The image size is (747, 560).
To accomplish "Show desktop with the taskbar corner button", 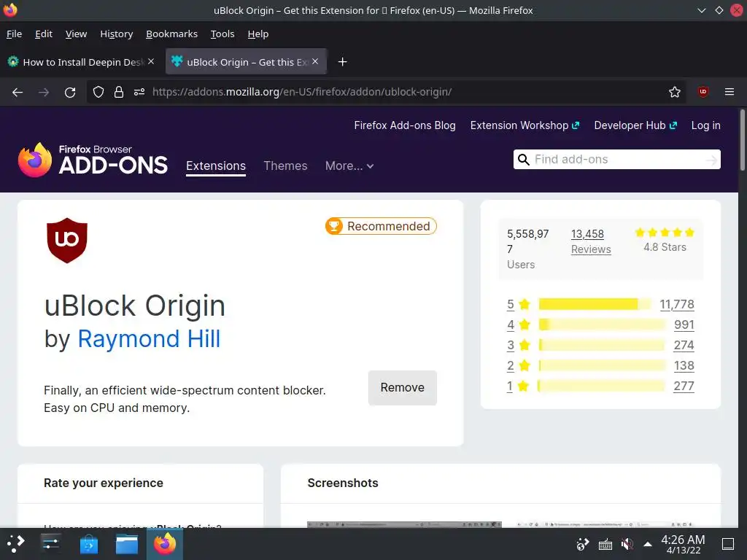I will [x=728, y=544].
